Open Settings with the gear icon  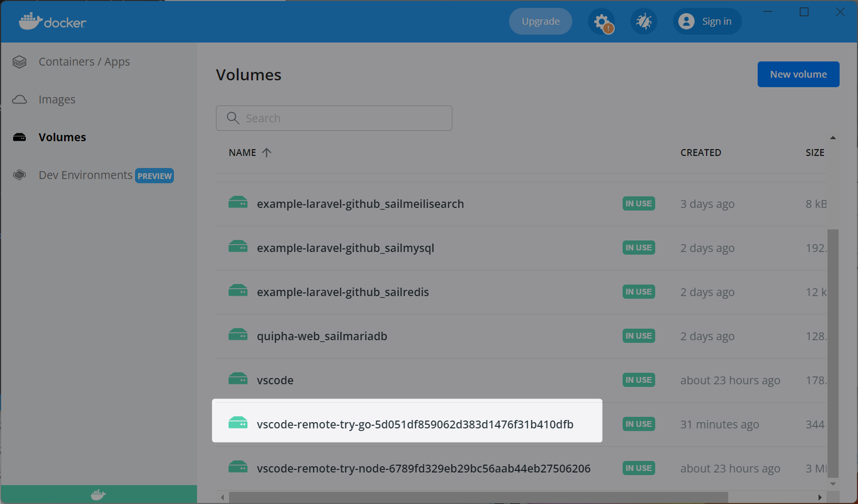(602, 22)
